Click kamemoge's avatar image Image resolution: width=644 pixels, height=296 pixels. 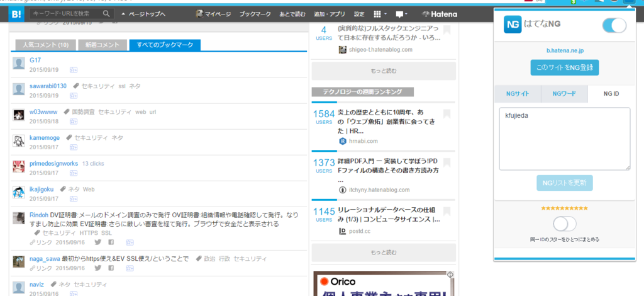click(18, 141)
